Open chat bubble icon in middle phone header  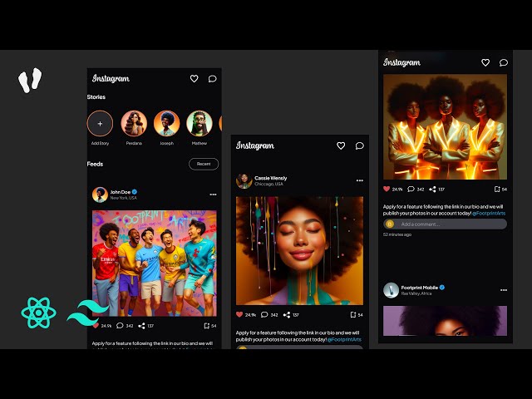coord(360,145)
